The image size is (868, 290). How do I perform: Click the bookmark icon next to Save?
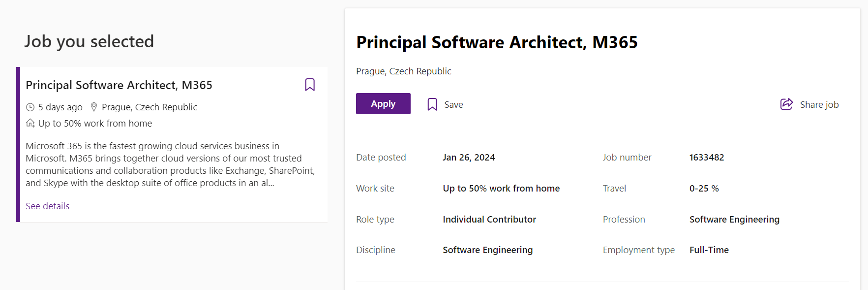click(432, 104)
